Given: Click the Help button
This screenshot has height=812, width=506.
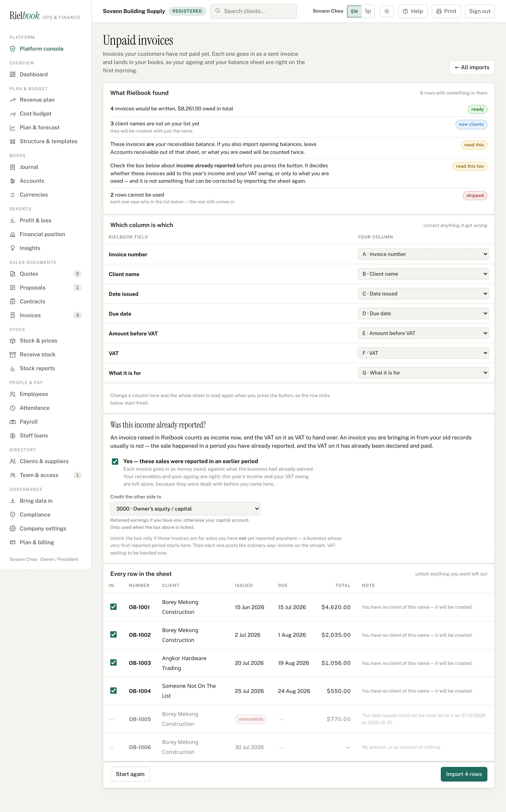Looking at the screenshot, I should click(x=413, y=11).
